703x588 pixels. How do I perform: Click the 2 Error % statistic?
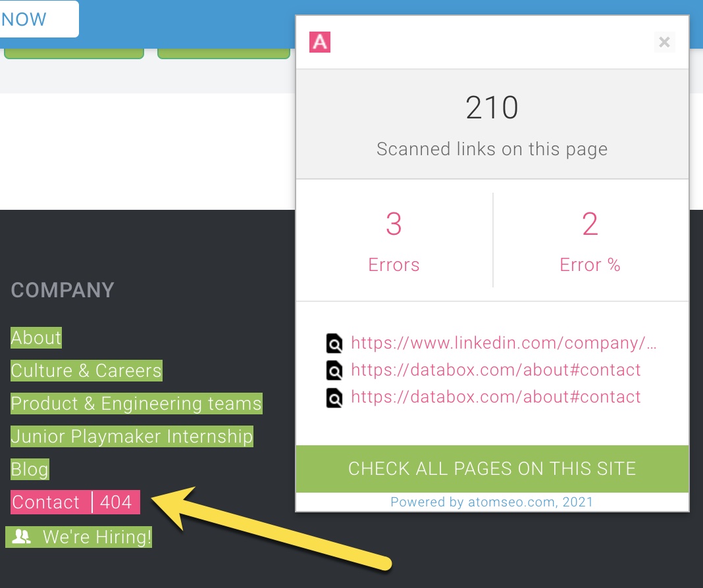click(x=590, y=241)
